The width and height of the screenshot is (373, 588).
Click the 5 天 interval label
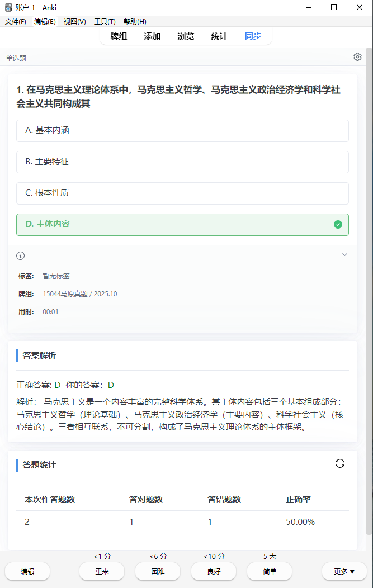coord(270,556)
